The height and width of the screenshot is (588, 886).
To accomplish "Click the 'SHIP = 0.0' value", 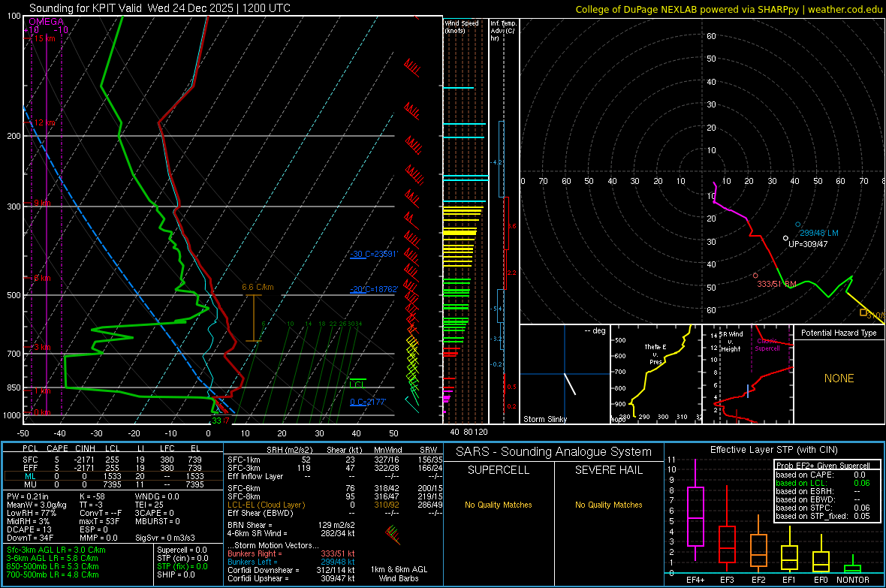I will [x=176, y=574].
